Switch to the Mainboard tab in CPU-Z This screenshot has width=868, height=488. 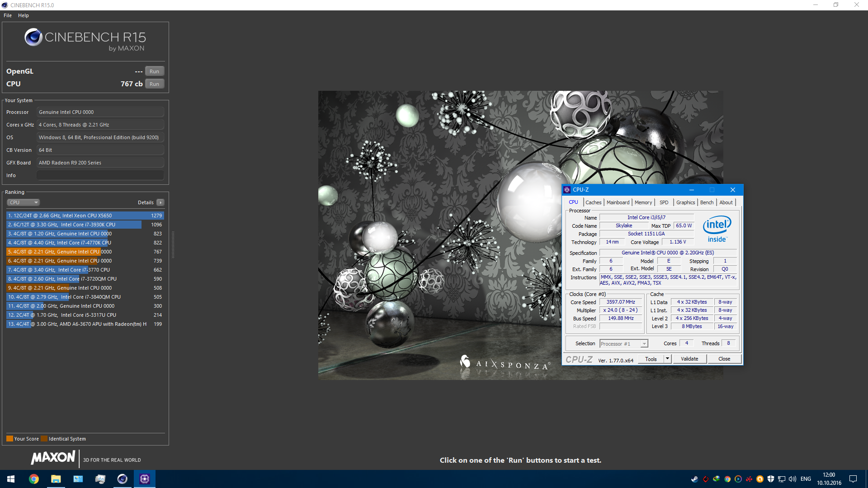(x=618, y=202)
